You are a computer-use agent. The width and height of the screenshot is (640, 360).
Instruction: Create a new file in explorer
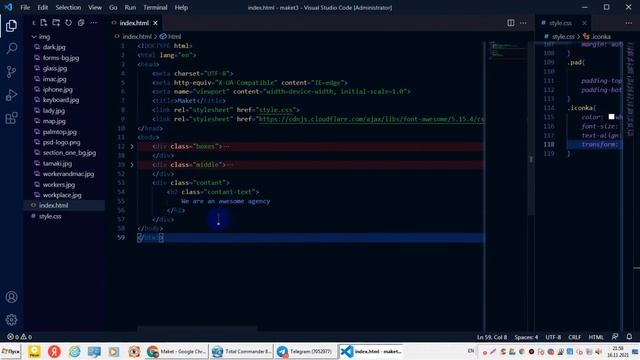tap(44, 23)
